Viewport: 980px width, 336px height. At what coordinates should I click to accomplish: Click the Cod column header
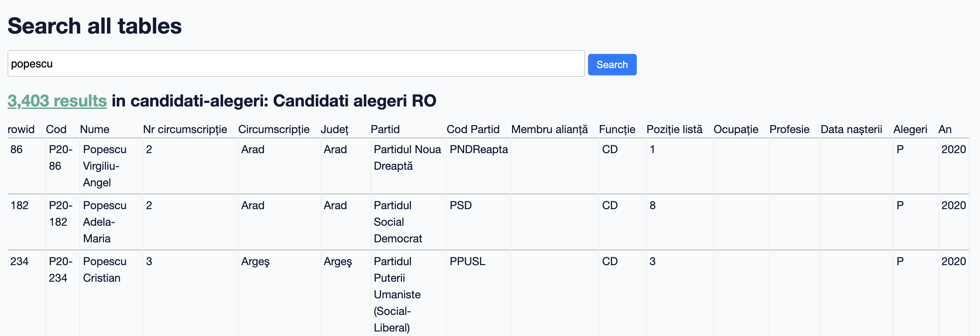[56, 129]
